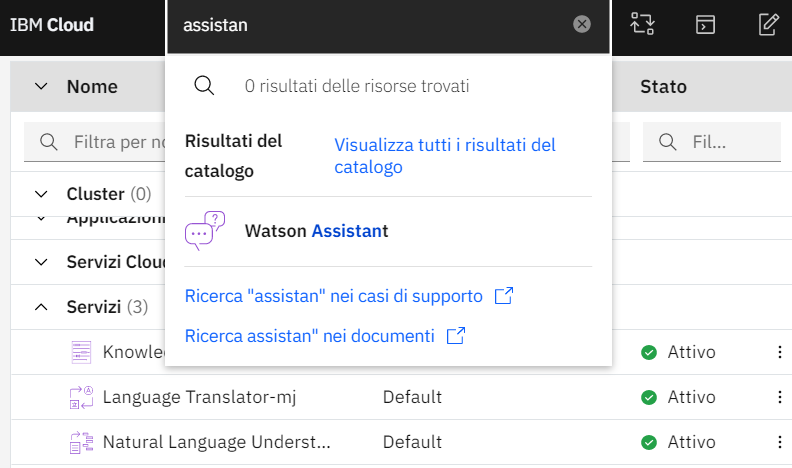Open Visualizza tutti i risultati del catalogo
Image resolution: width=792 pixels, height=468 pixels.
444,156
